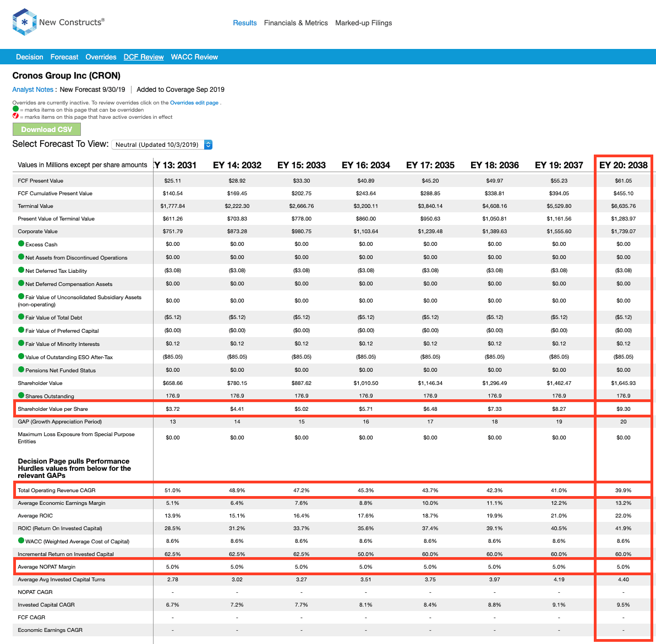
Task: Click the New Constructs logo
Action: point(58,22)
